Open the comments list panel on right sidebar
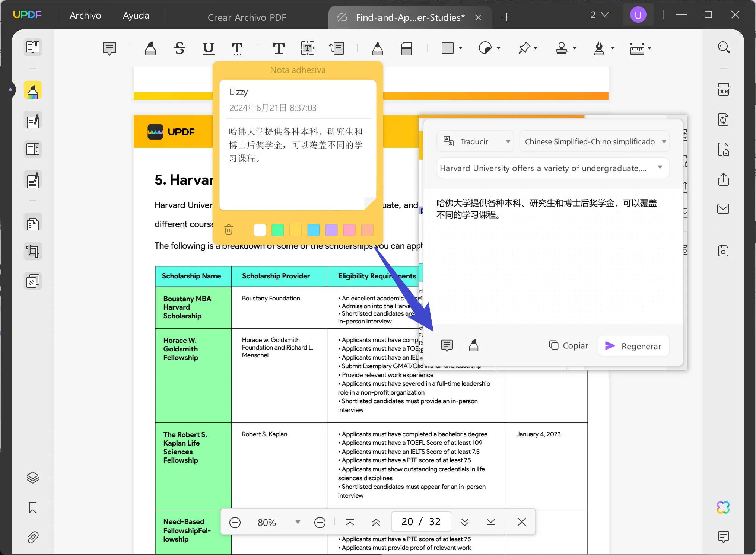756x555 pixels. pyautogui.click(x=723, y=537)
